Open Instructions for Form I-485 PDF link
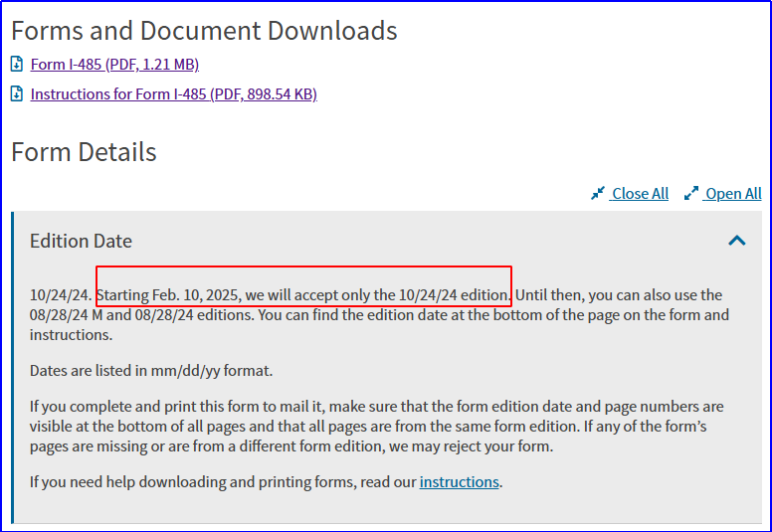The image size is (772, 532). click(x=174, y=94)
